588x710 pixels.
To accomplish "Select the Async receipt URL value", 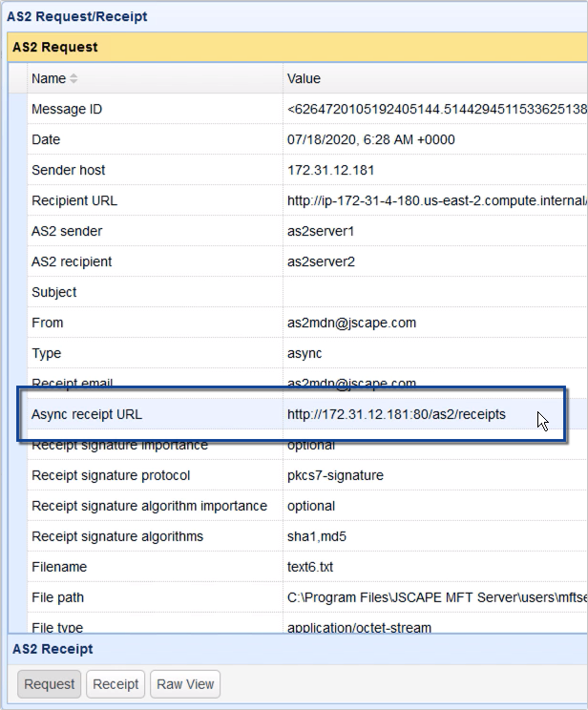I will (x=396, y=414).
